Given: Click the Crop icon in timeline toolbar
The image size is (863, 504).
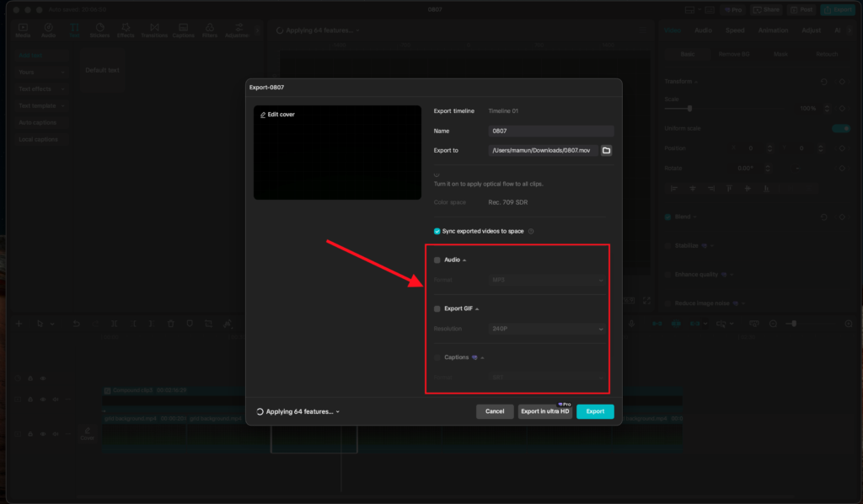Looking at the screenshot, I should coord(209,324).
